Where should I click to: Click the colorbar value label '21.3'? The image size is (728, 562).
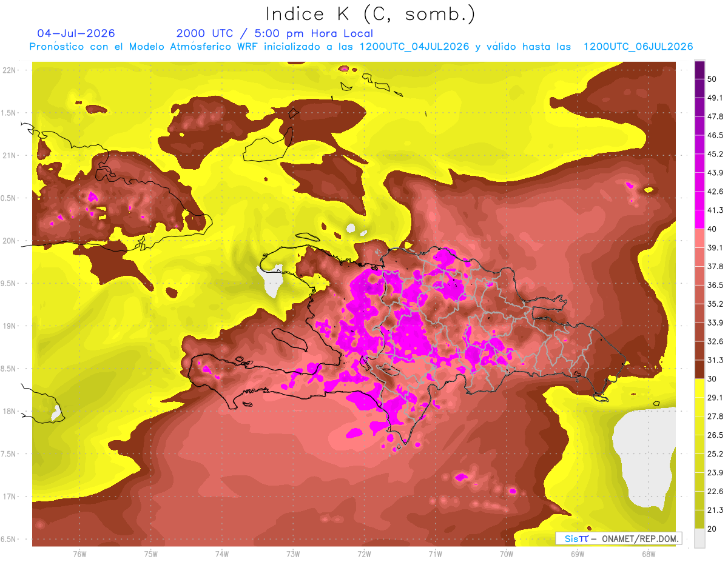(715, 510)
